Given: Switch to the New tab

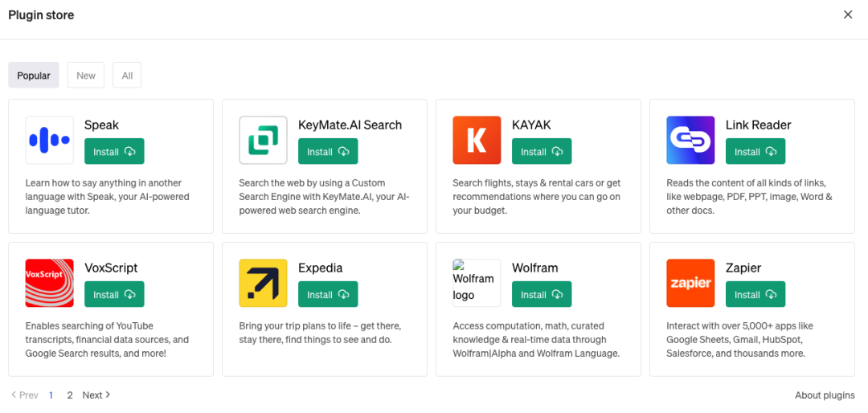Looking at the screenshot, I should pyautogui.click(x=86, y=76).
